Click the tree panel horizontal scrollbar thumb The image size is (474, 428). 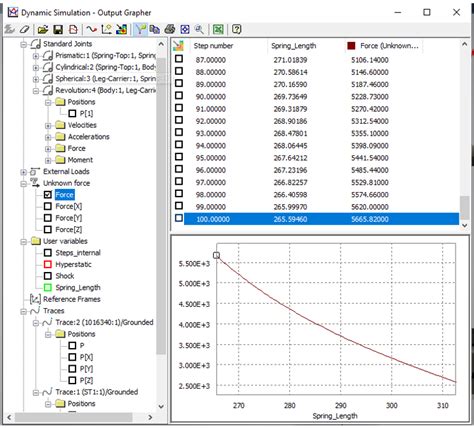[73, 417]
